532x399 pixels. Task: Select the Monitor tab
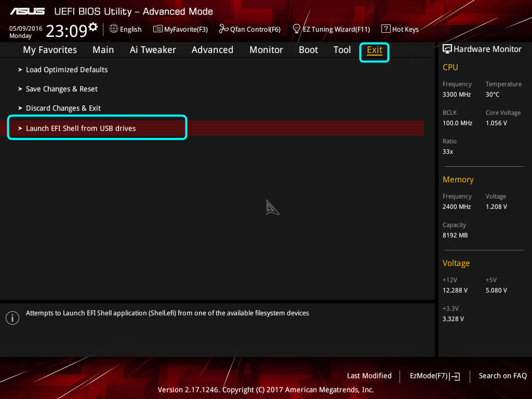point(266,50)
